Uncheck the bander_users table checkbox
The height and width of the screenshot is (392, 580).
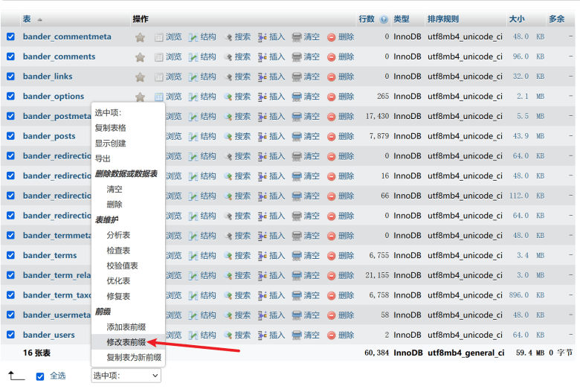pyautogui.click(x=10, y=335)
